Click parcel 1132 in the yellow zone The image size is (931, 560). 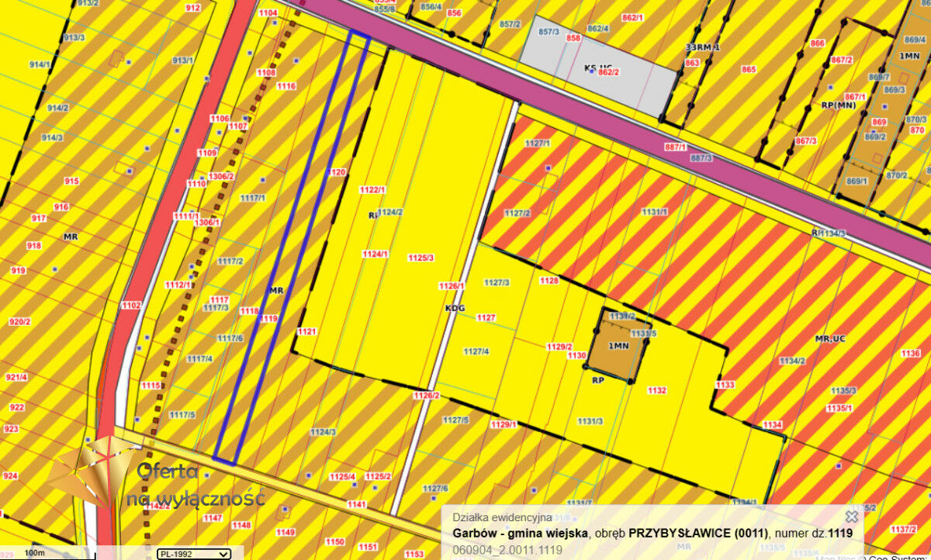[656, 390]
